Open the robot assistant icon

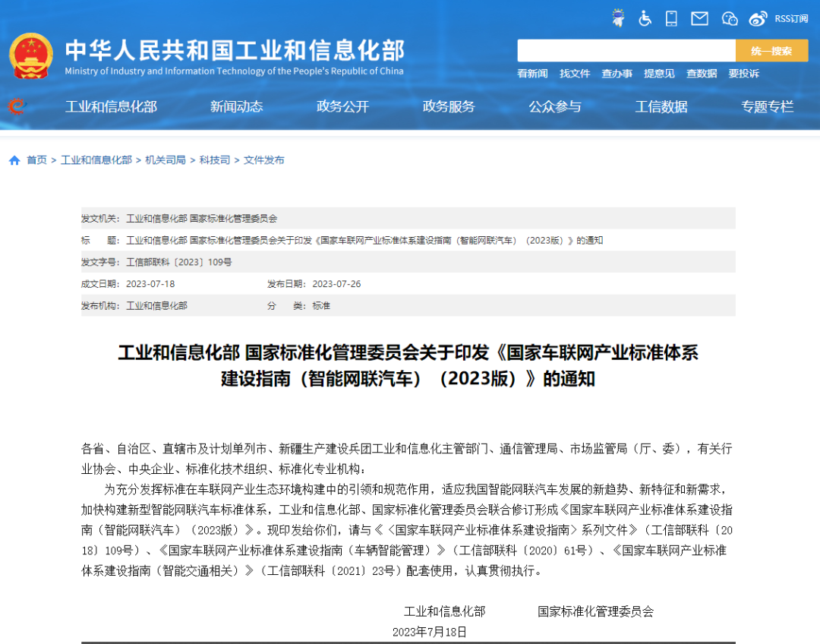coord(618,18)
